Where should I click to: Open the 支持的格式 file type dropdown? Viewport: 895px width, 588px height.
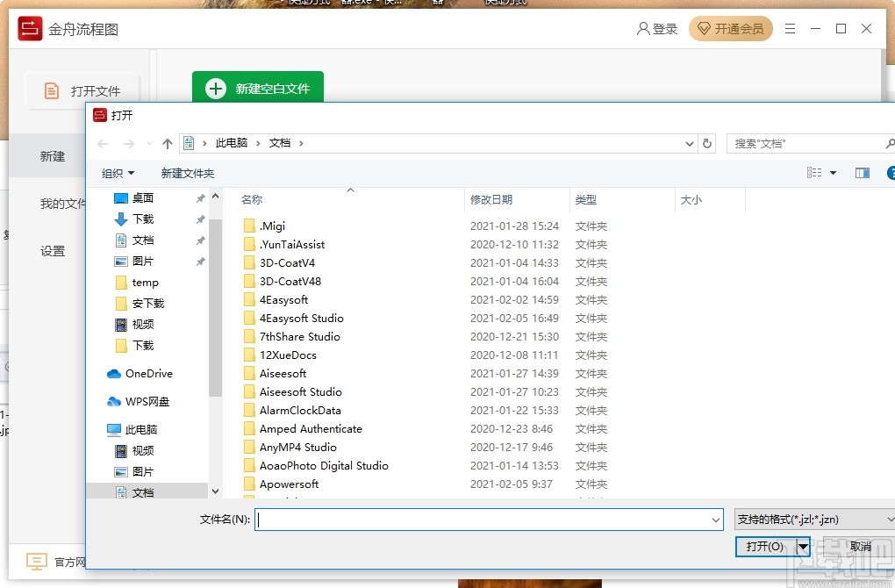click(814, 520)
